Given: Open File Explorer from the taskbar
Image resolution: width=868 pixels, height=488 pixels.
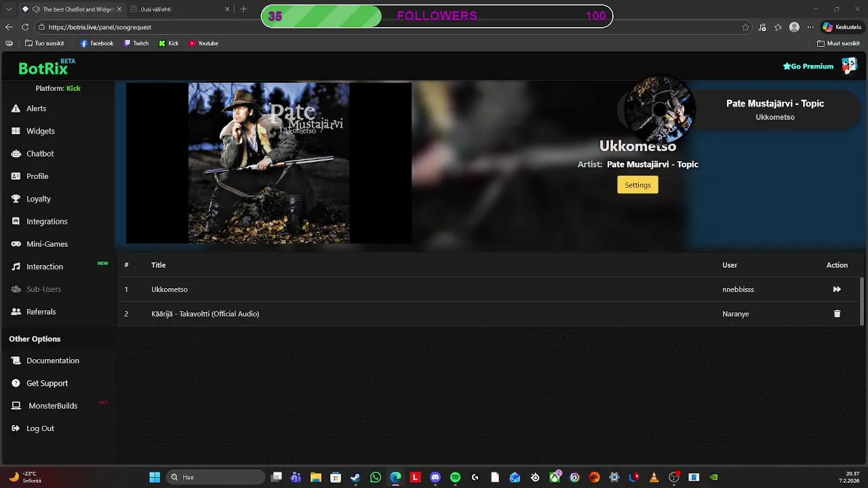Looking at the screenshot, I should [x=315, y=477].
